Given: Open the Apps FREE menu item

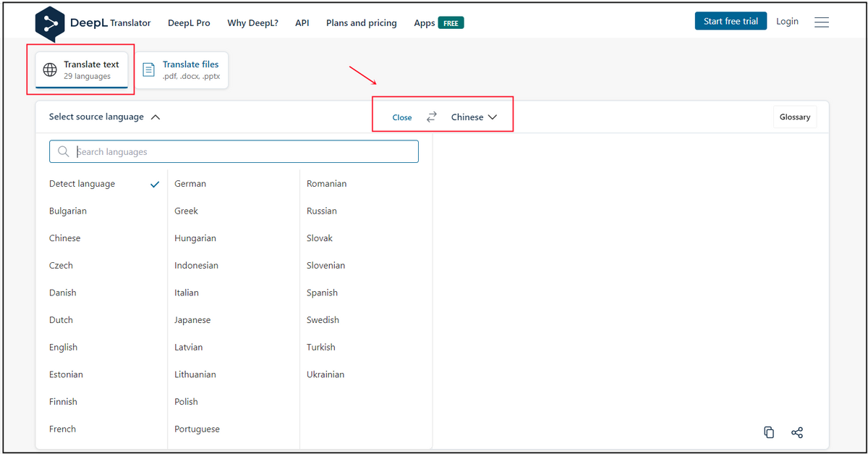Looking at the screenshot, I should pos(439,22).
